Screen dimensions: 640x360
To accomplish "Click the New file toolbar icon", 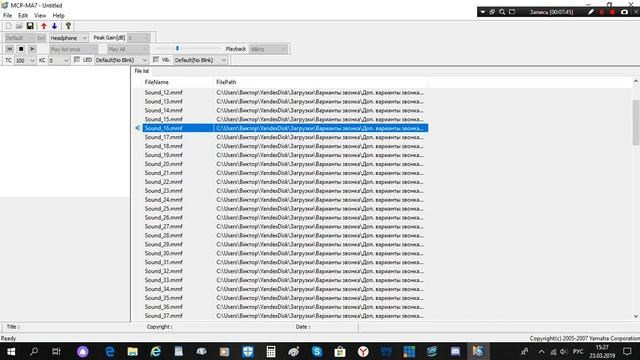I will click(9, 26).
